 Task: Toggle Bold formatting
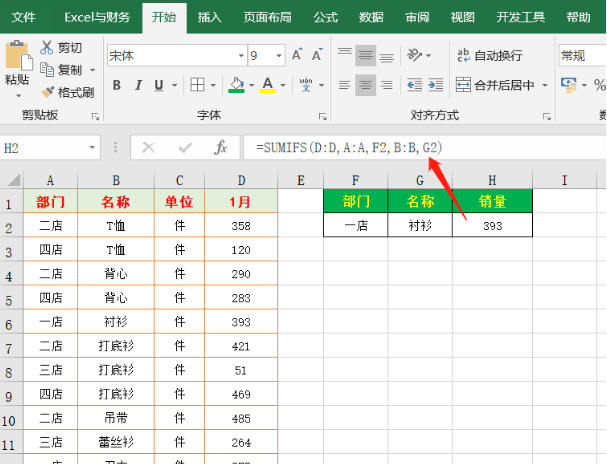pyautogui.click(x=117, y=85)
